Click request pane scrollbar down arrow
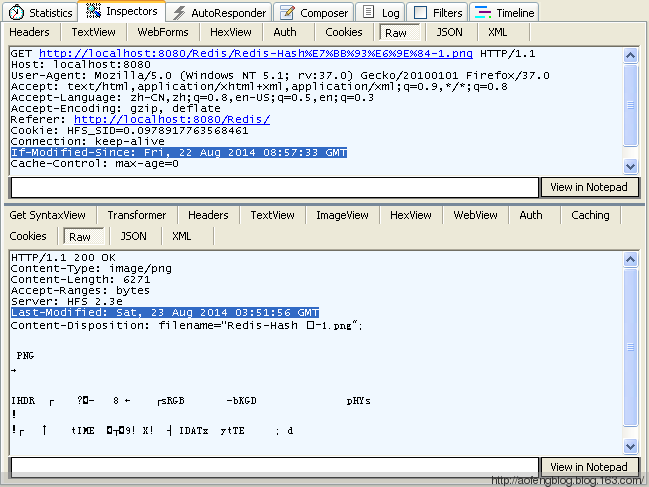The image size is (649, 487). coord(630,167)
